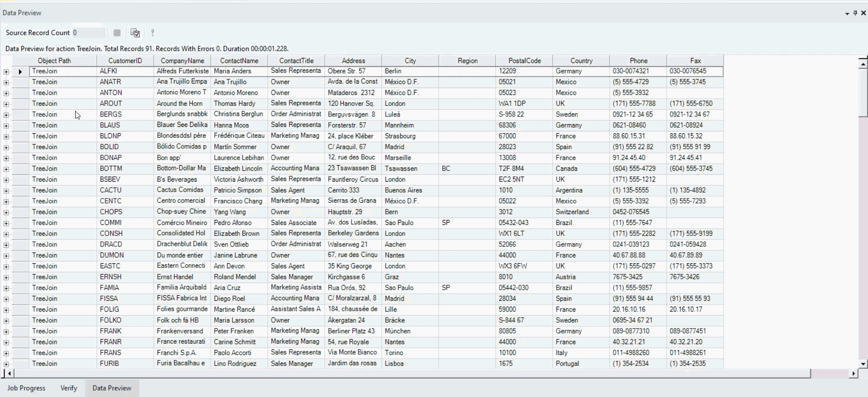Click the customer ID cell "CACTU"
This screenshot has height=397, width=868.
(125, 190)
